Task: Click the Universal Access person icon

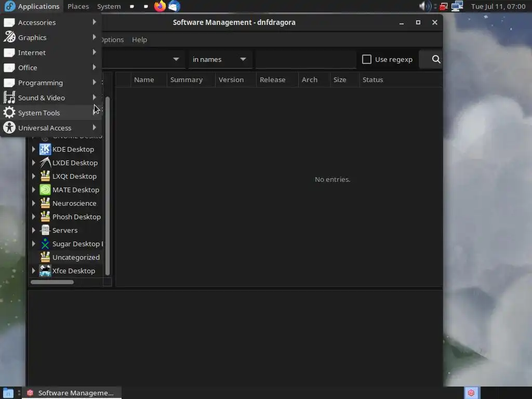Action: [9, 128]
